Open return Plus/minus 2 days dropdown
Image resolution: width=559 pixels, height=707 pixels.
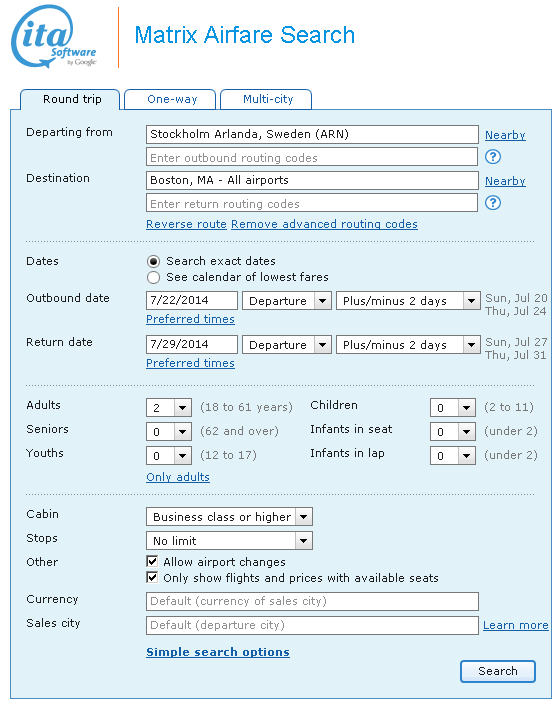(408, 345)
